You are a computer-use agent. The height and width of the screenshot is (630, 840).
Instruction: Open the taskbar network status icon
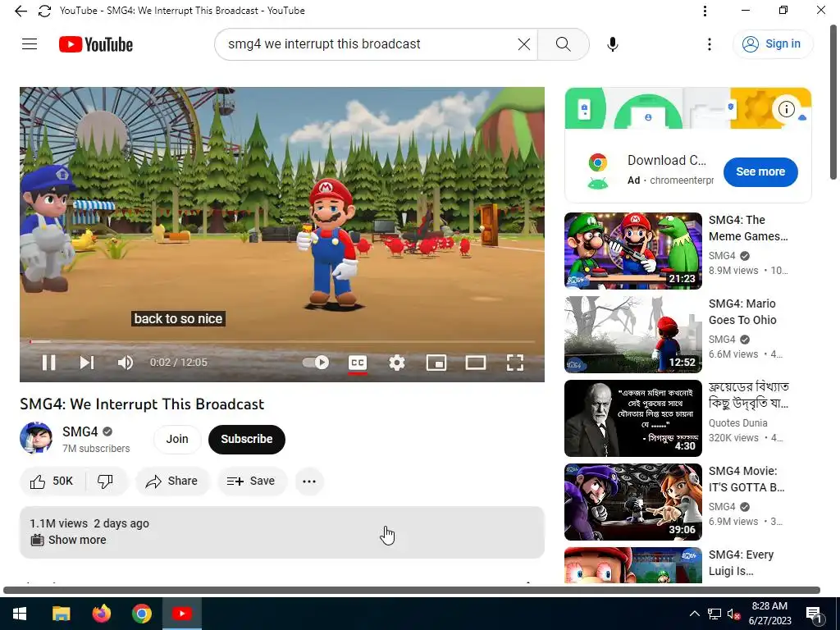pyautogui.click(x=714, y=614)
